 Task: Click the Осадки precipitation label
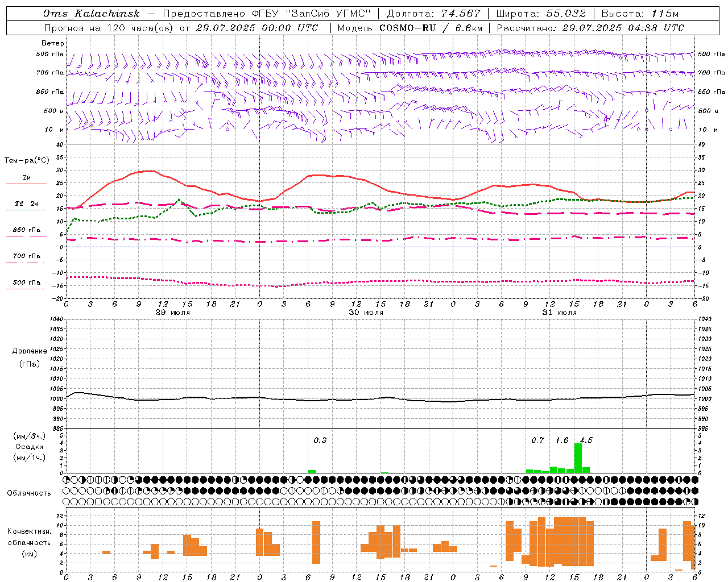pyautogui.click(x=29, y=447)
